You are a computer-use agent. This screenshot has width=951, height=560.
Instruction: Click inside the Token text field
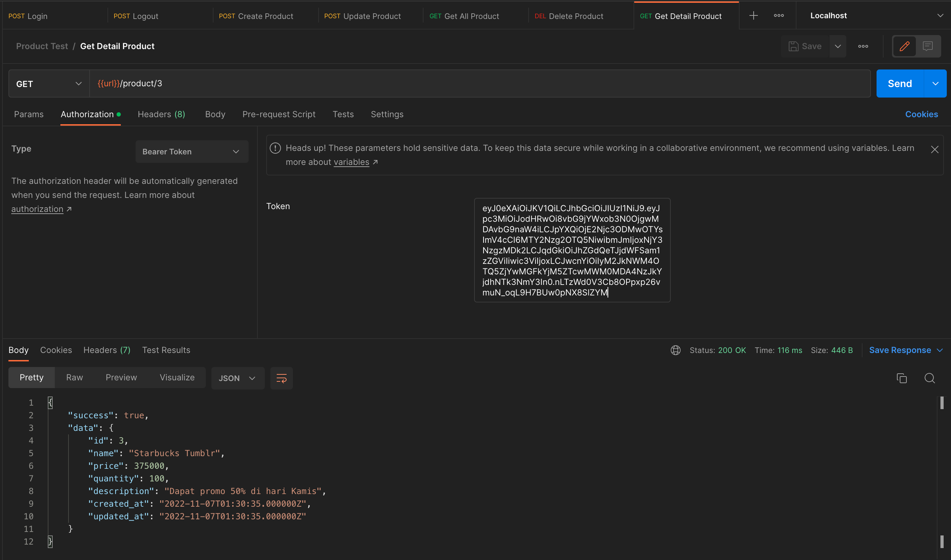click(572, 250)
